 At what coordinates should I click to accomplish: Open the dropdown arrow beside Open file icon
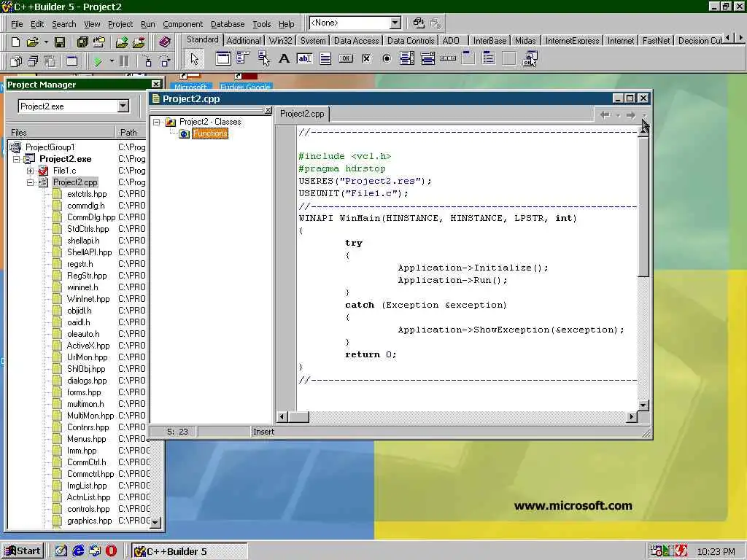click(x=46, y=42)
